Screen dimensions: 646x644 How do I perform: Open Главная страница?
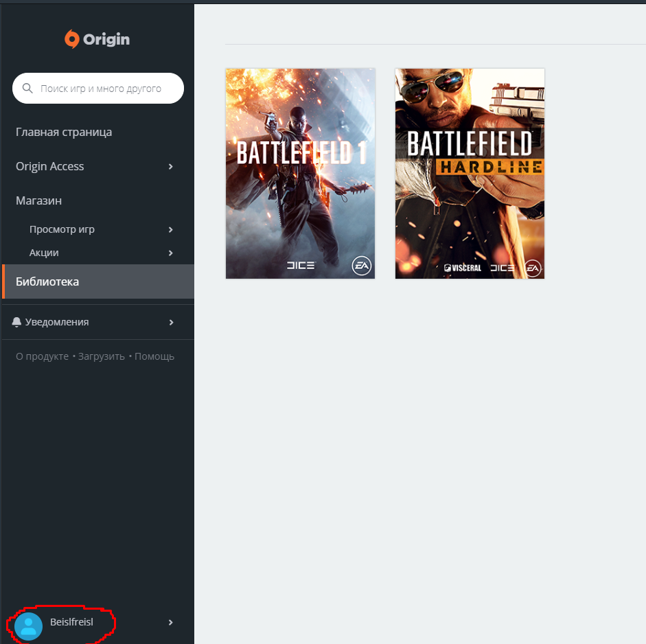(x=64, y=132)
